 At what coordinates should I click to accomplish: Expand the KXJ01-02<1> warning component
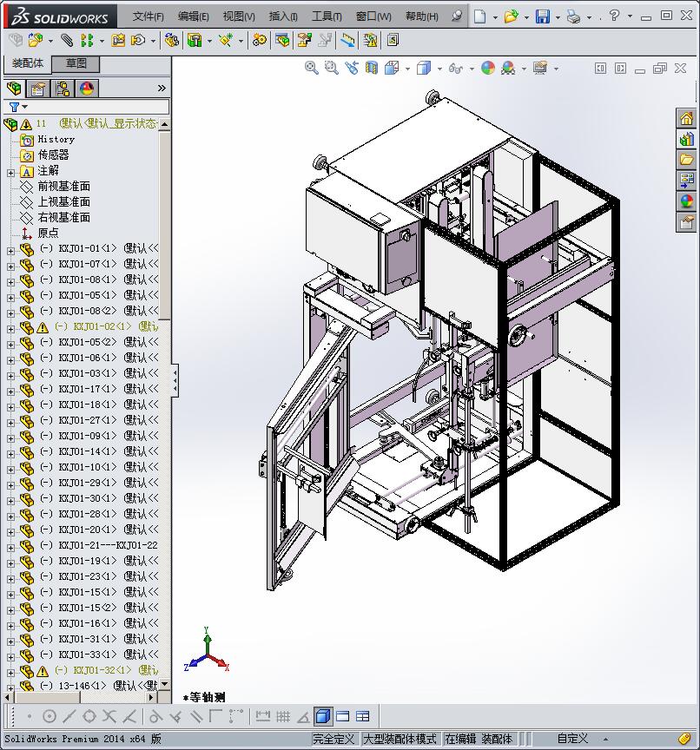[10, 329]
